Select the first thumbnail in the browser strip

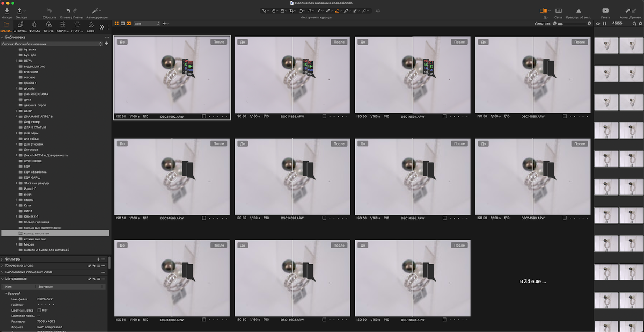(606, 45)
